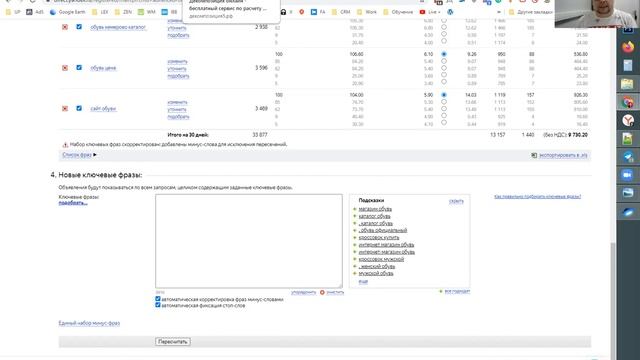The height and width of the screenshot is (360, 640).
Task: Select the 100 traffic radio for 'сайт обуви'
Action: pyautogui.click(x=444, y=95)
